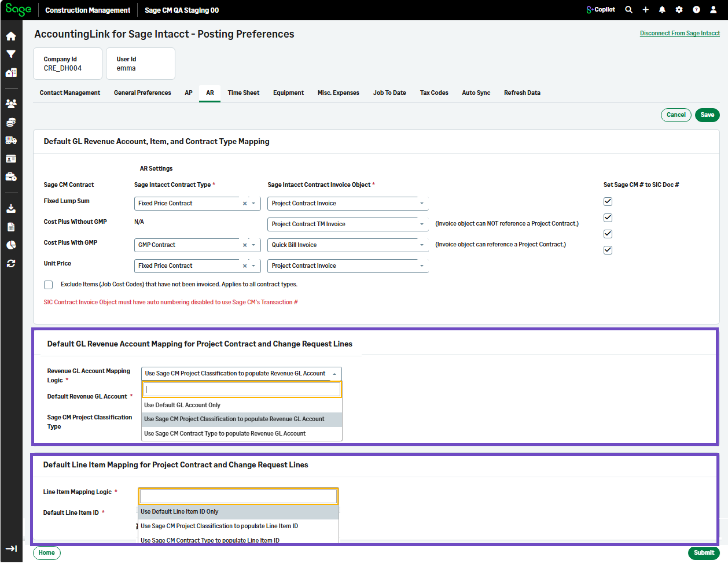Toggle Unit Price SIC Doc # checkbox
The image size is (728, 564).
coord(608,250)
